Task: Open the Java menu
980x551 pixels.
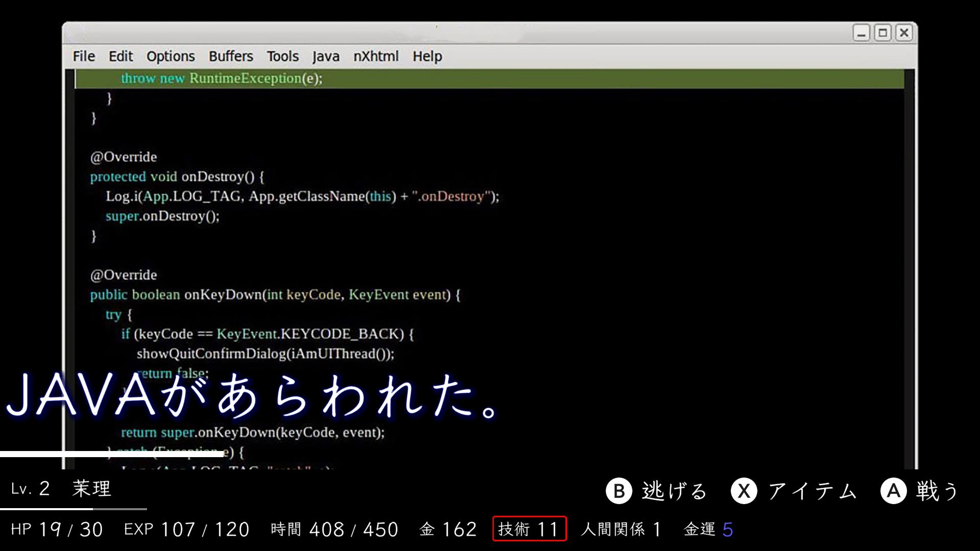Action: 326,56
